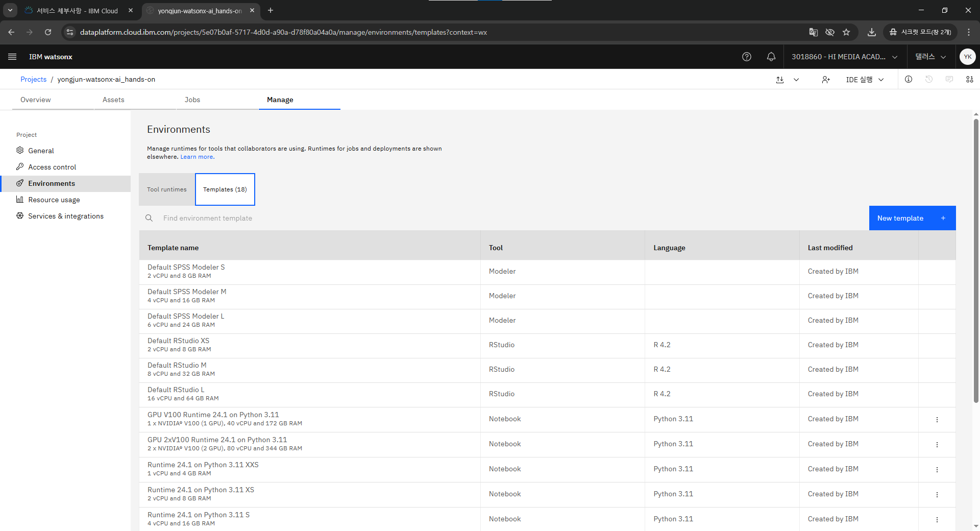Click the browser translate page icon
Screen dimensions: 980x531
pos(814,32)
